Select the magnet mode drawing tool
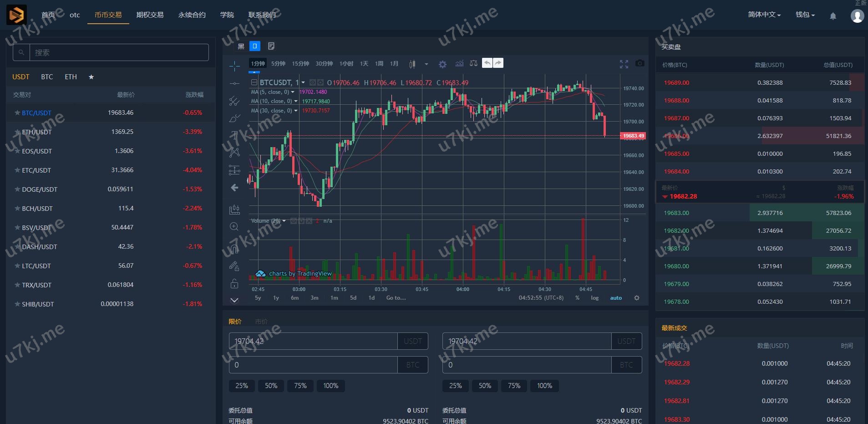Screen dimensions: 868x424 coord(234,249)
